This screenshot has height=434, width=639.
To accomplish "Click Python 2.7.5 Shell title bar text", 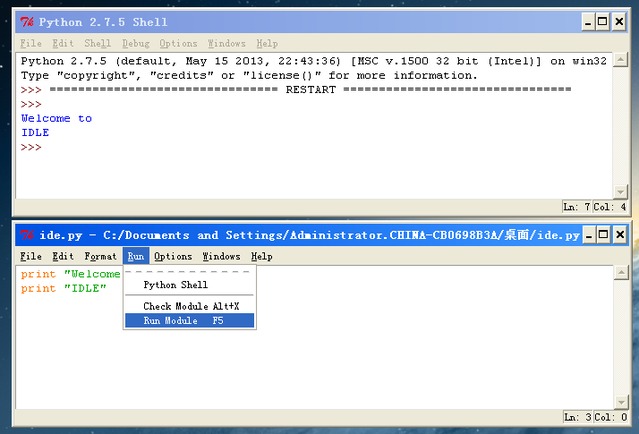I will (x=103, y=22).
